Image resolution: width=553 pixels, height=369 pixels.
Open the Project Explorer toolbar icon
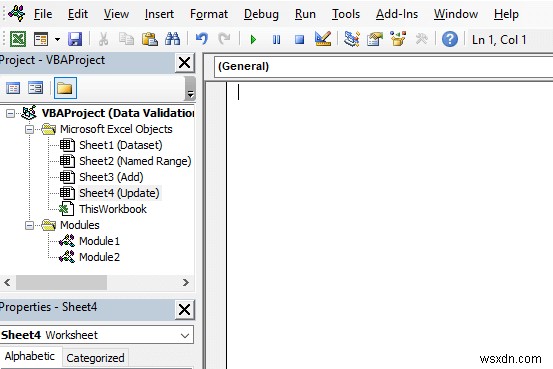351,39
